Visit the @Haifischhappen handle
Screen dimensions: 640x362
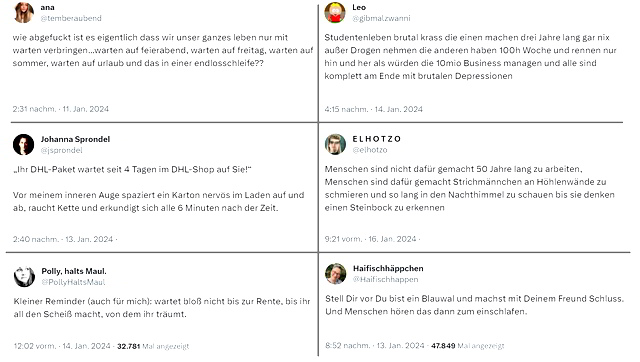386,279
